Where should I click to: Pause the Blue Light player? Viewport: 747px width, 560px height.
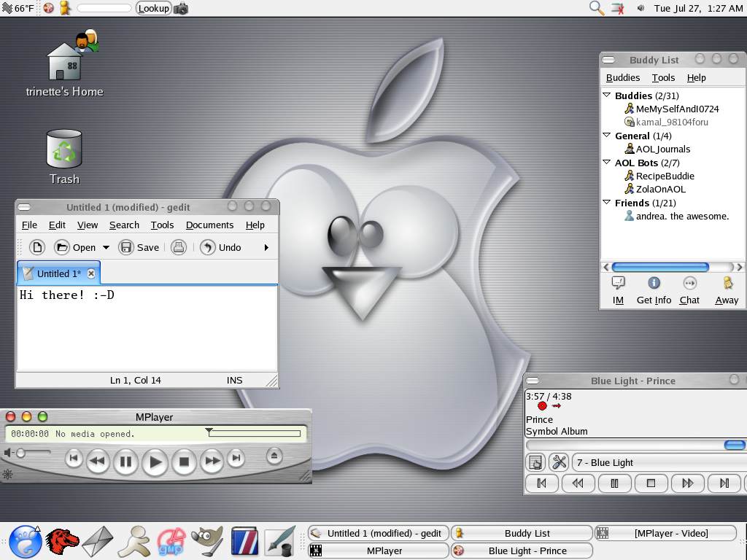click(x=614, y=483)
